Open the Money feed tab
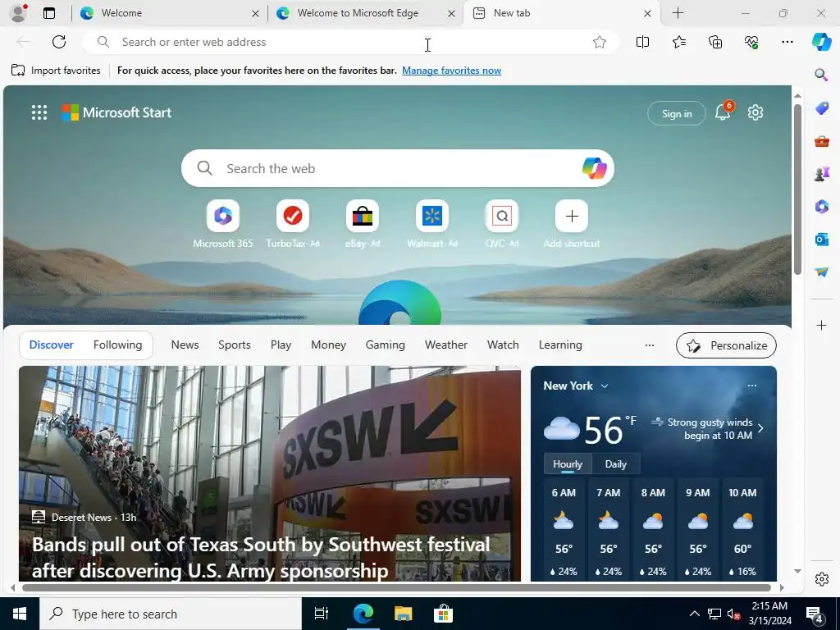Viewport: 840px width, 630px height. pyautogui.click(x=328, y=345)
